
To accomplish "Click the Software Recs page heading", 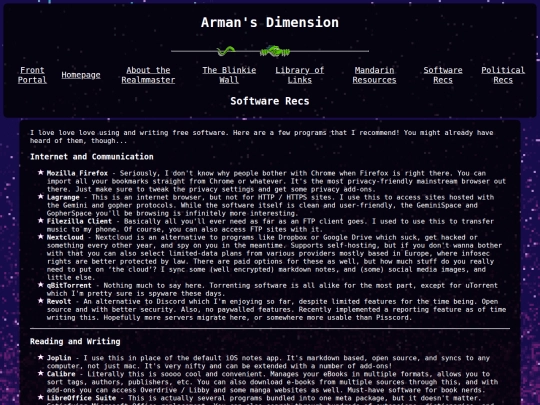I will point(270,101).
